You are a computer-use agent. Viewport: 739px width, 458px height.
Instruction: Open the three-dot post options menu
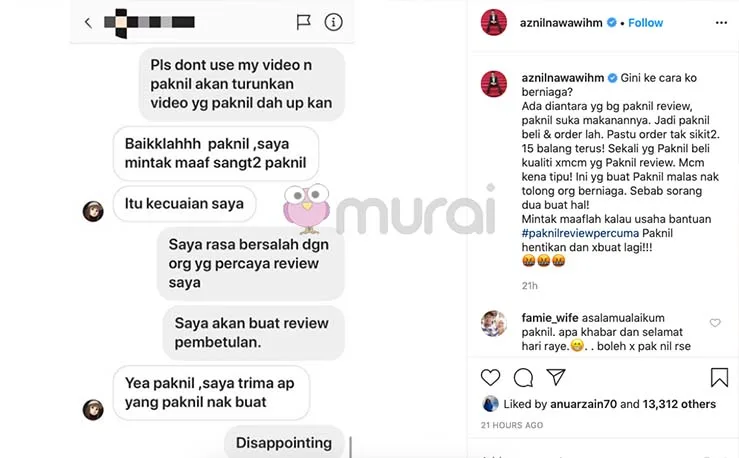[721, 23]
